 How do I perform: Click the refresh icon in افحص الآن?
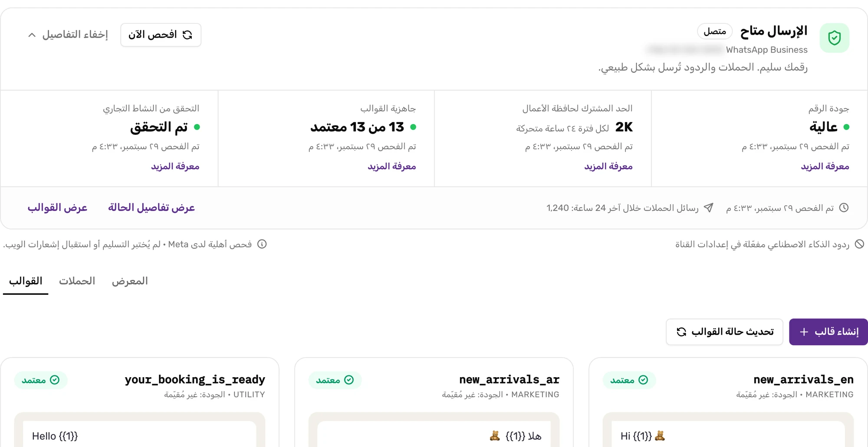point(187,35)
